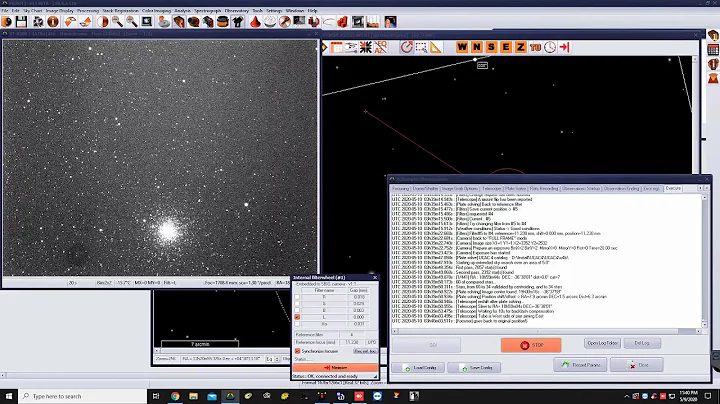
Task: Click the Close button in automatic observation window
Action: tap(636, 365)
